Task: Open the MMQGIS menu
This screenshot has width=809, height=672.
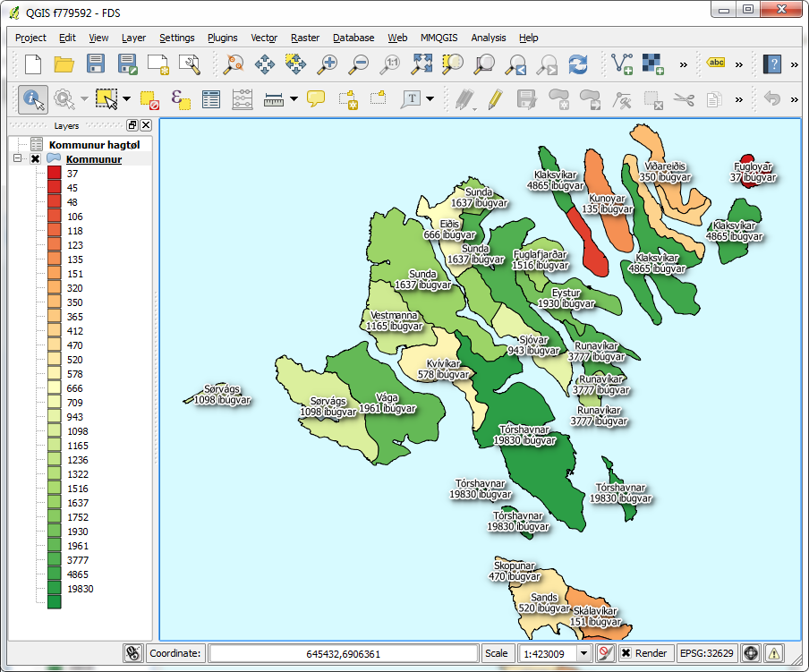Action: tap(439, 38)
